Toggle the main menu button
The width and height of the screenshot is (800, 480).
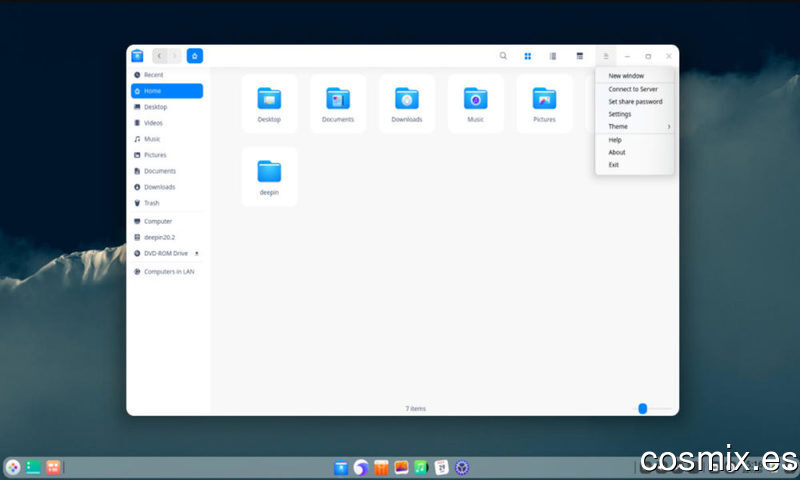tap(606, 56)
